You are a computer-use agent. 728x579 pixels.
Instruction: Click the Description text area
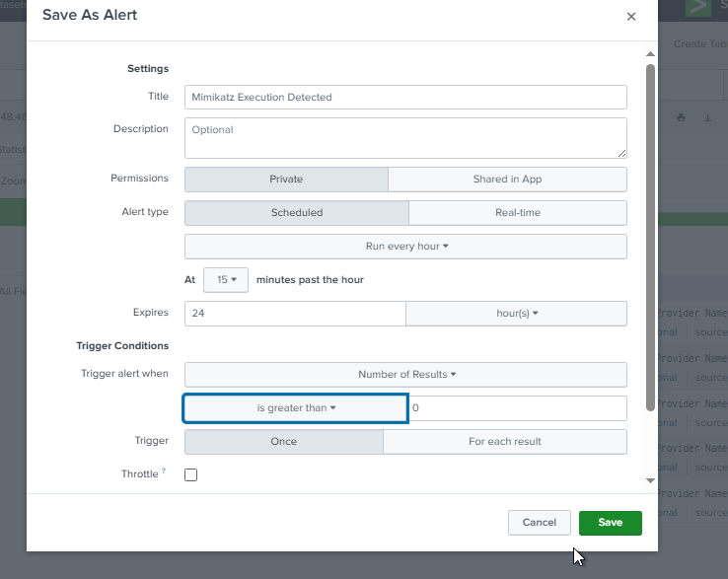(x=405, y=138)
